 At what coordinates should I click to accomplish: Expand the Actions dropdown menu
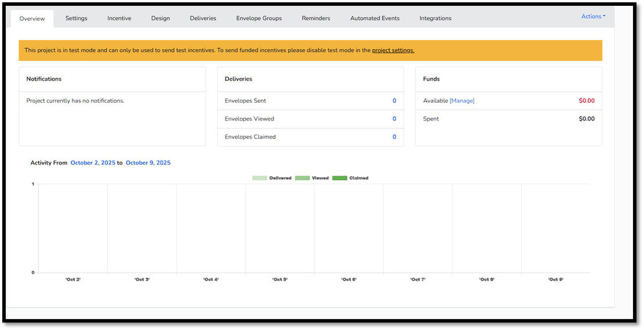tap(593, 16)
